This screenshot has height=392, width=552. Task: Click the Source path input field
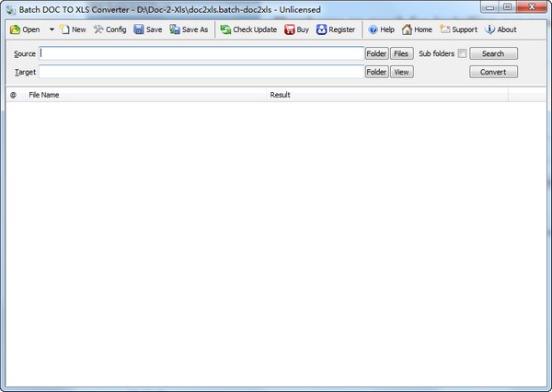click(x=201, y=53)
